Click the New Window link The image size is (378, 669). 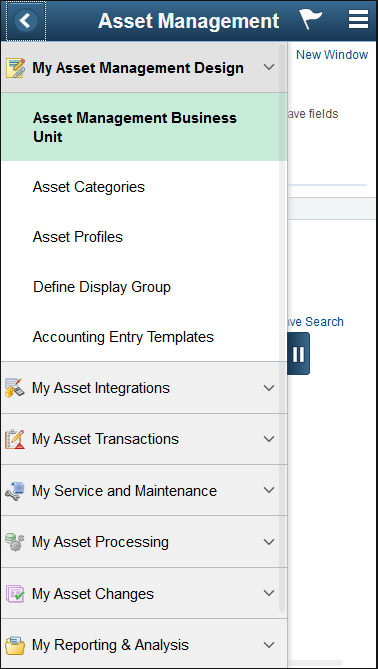click(332, 55)
